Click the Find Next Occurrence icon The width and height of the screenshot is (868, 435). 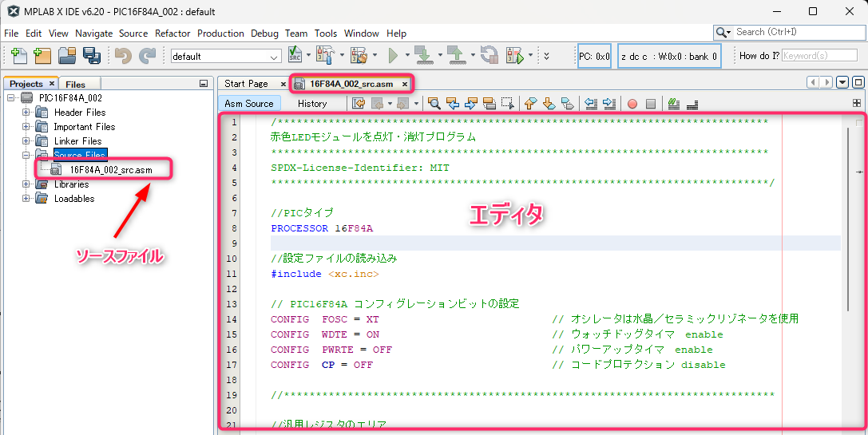pos(471,104)
